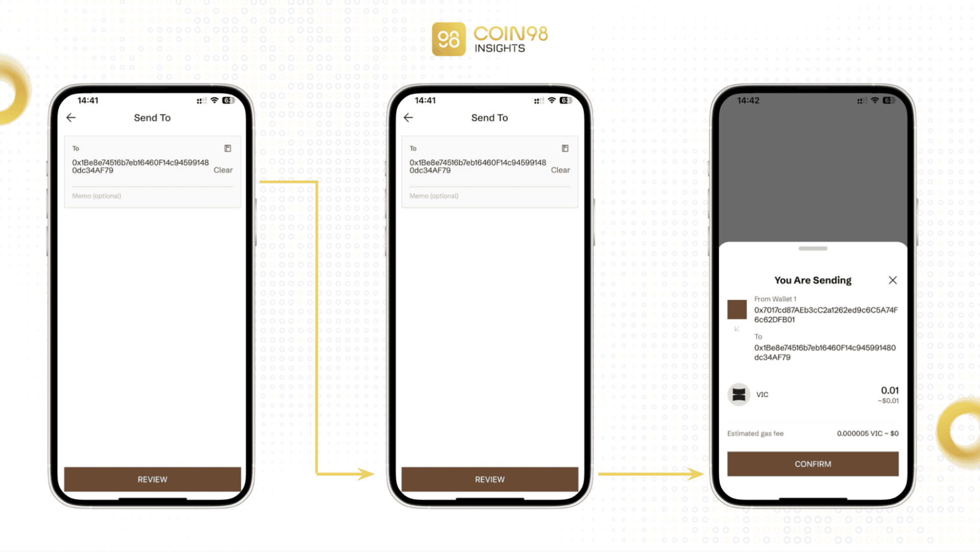Click the back arrow on first screen
Image resolution: width=980 pixels, height=552 pixels.
71,118
